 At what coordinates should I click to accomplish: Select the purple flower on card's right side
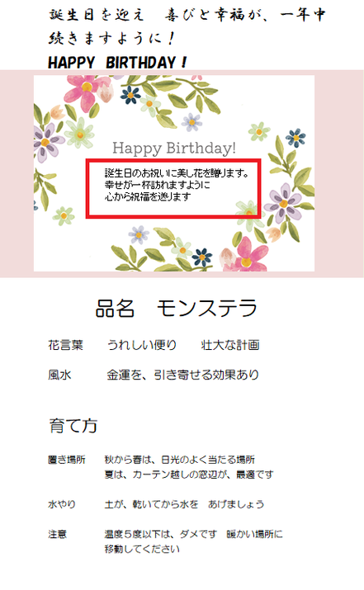pos(283,204)
